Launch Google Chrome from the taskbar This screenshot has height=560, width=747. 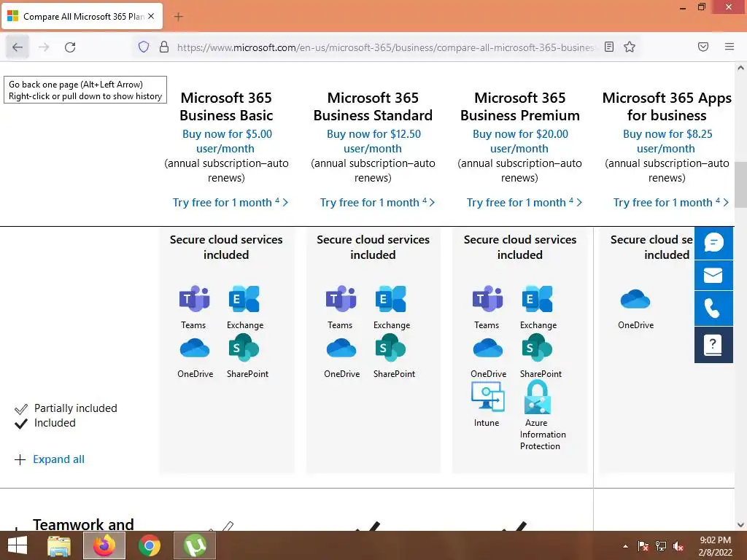tap(149, 545)
